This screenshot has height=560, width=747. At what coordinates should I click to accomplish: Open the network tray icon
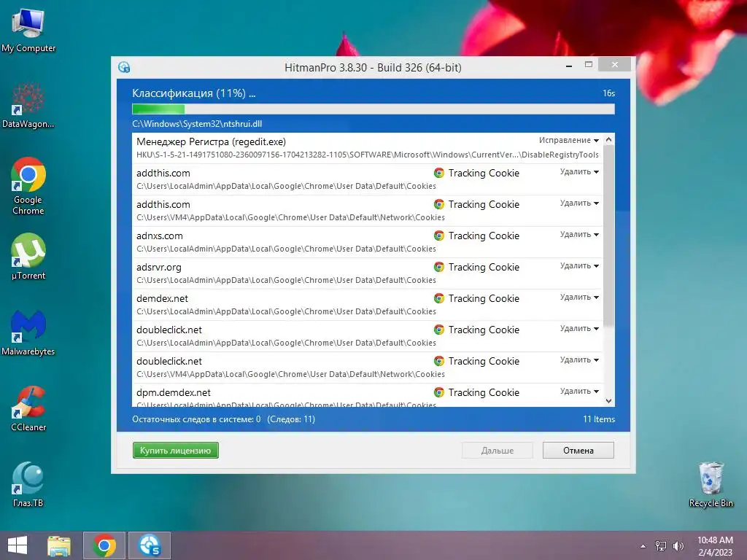coord(661,546)
